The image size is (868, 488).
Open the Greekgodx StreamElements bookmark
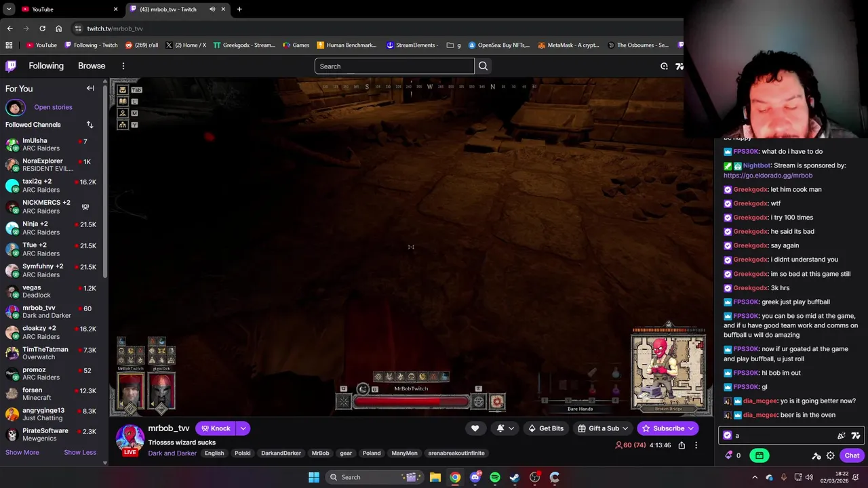pyautogui.click(x=243, y=45)
